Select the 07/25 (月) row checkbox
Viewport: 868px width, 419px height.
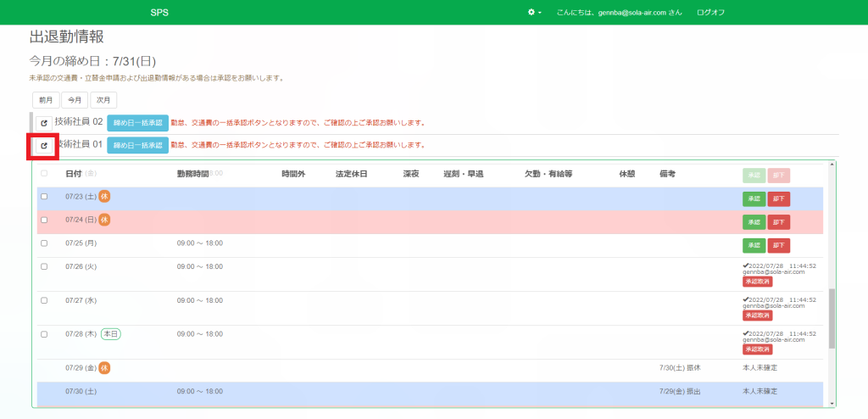[44, 243]
